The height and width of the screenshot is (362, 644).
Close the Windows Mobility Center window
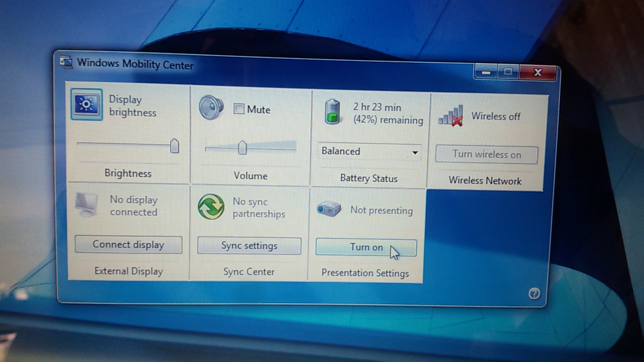coord(537,73)
